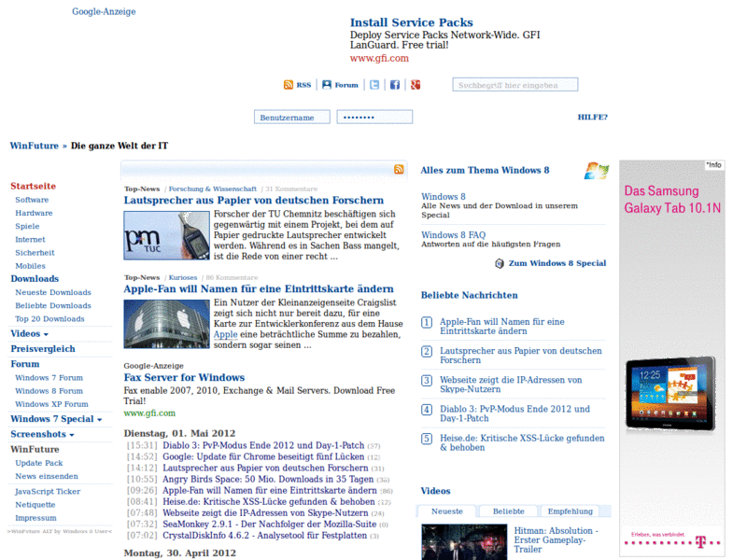This screenshot has width=747, height=560.
Task: Open www.gfi.com link in top ad
Action: (x=379, y=58)
